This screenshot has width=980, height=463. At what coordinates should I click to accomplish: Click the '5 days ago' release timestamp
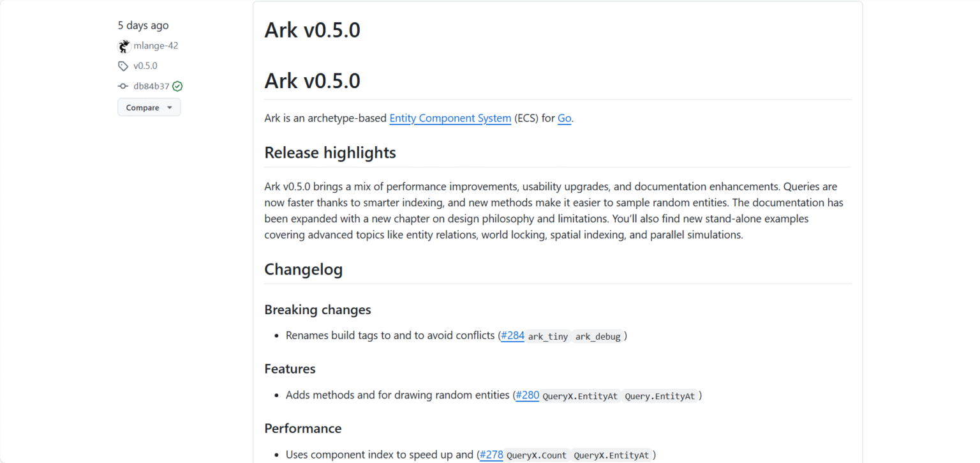[143, 25]
